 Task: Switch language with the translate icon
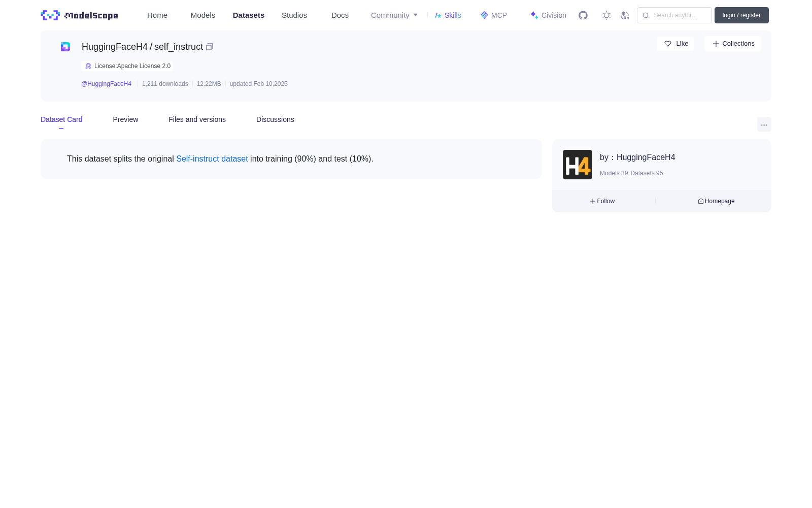tap(625, 15)
